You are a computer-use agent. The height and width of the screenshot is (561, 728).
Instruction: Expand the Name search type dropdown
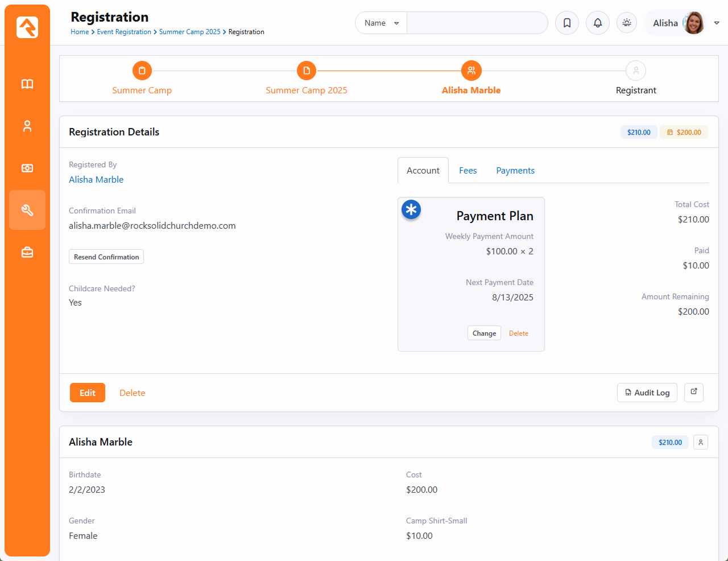381,23
